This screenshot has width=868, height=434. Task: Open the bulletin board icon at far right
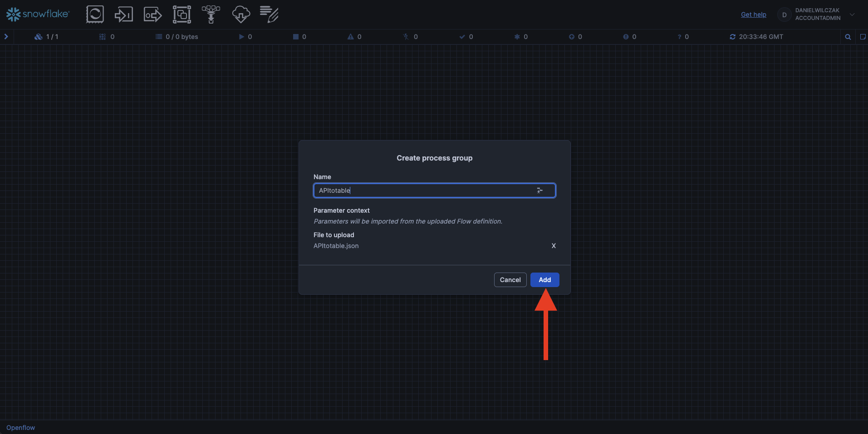tap(863, 37)
